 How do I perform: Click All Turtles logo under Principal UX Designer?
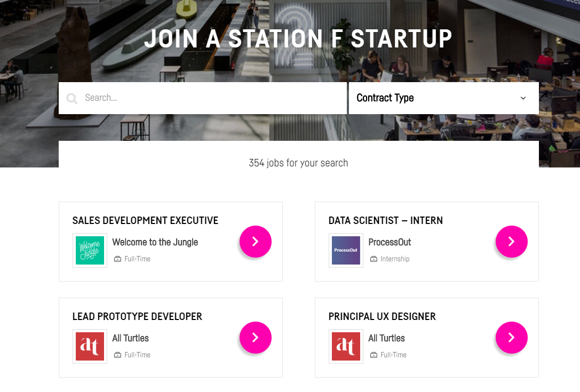point(346,346)
